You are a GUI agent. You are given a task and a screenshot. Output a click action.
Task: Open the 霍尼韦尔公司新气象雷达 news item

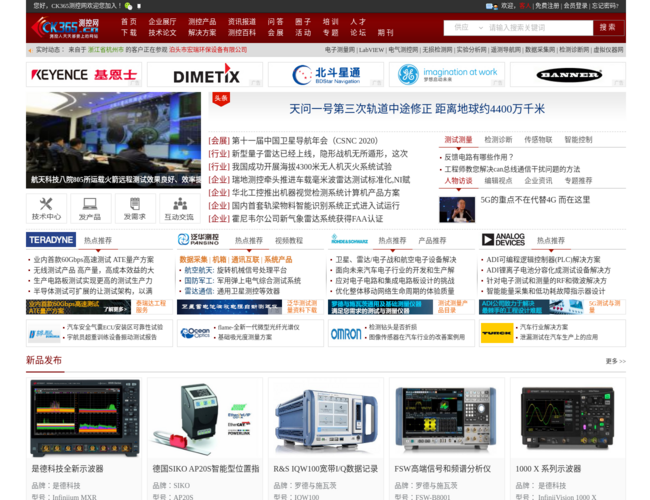[307, 218]
